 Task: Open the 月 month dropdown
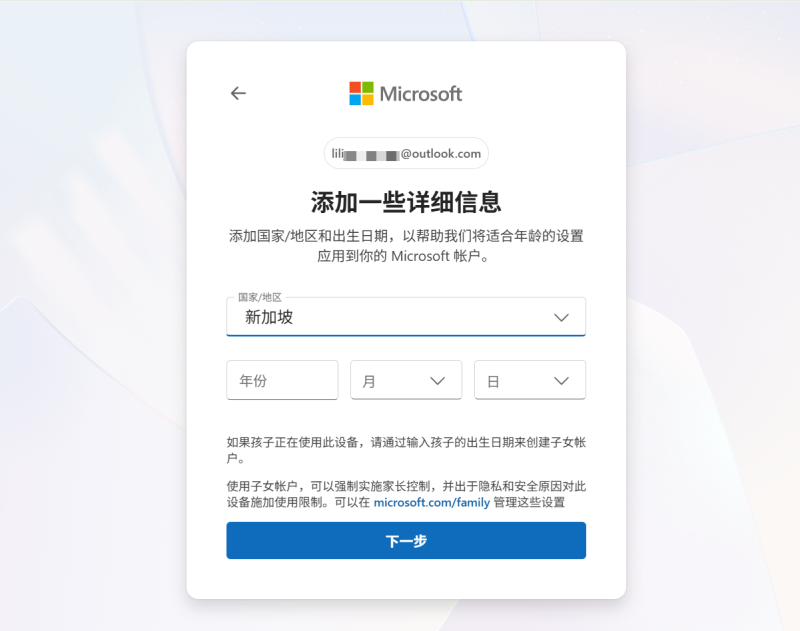(x=406, y=380)
